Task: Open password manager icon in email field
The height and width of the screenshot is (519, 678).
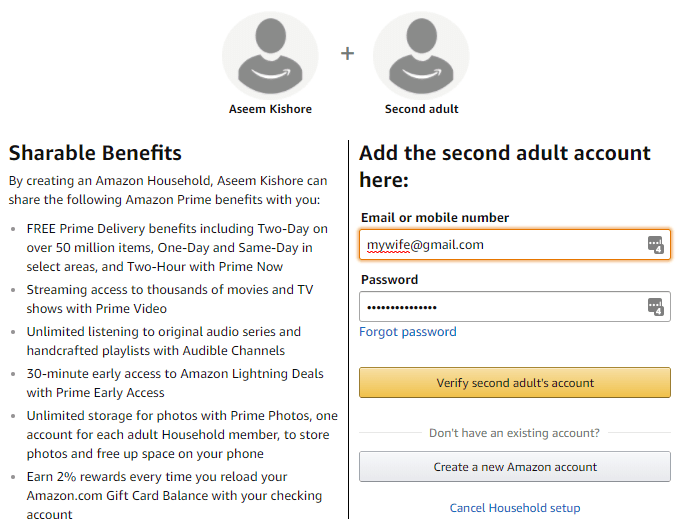Action: pos(655,244)
